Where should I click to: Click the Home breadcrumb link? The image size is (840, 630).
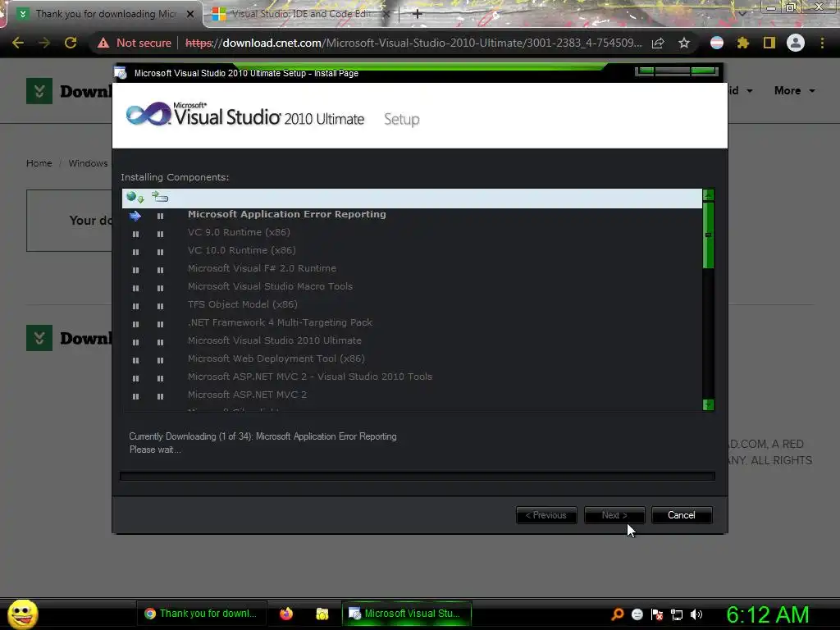[39, 163]
